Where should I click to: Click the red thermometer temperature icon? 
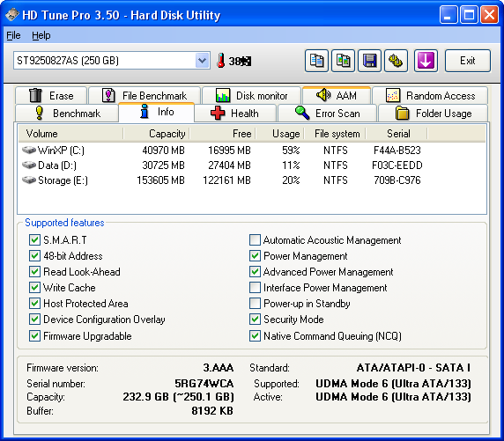[x=220, y=61]
